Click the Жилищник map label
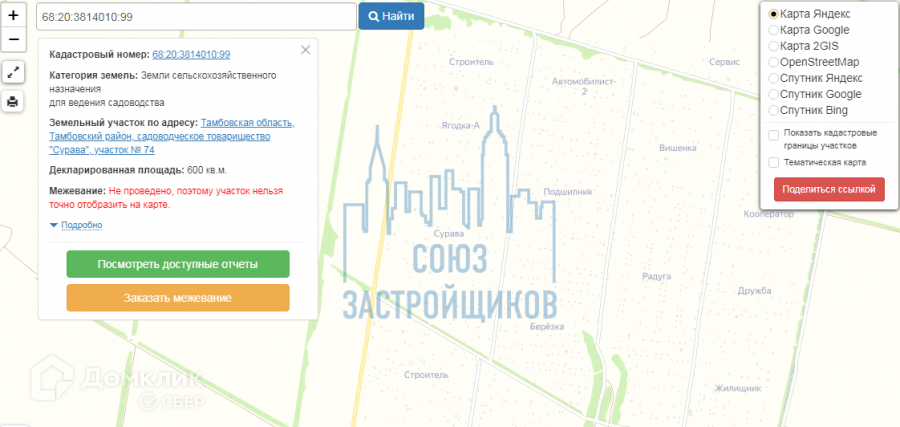The image size is (900, 427). (738, 388)
